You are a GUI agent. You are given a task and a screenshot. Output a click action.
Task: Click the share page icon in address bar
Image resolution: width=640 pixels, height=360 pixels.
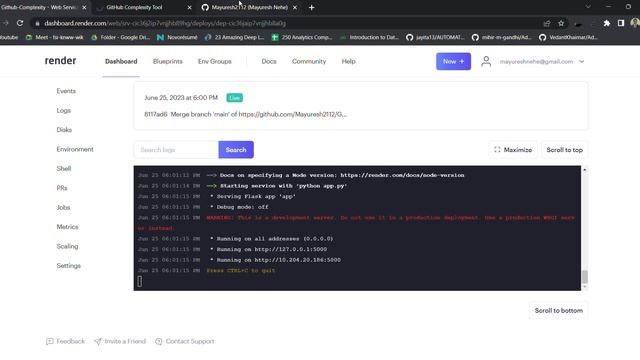pos(547,23)
